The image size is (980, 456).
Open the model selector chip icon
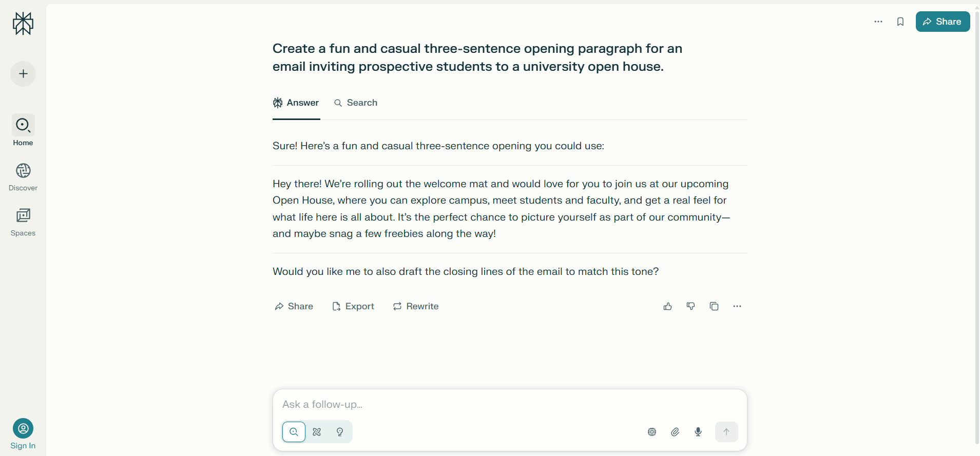pyautogui.click(x=651, y=432)
